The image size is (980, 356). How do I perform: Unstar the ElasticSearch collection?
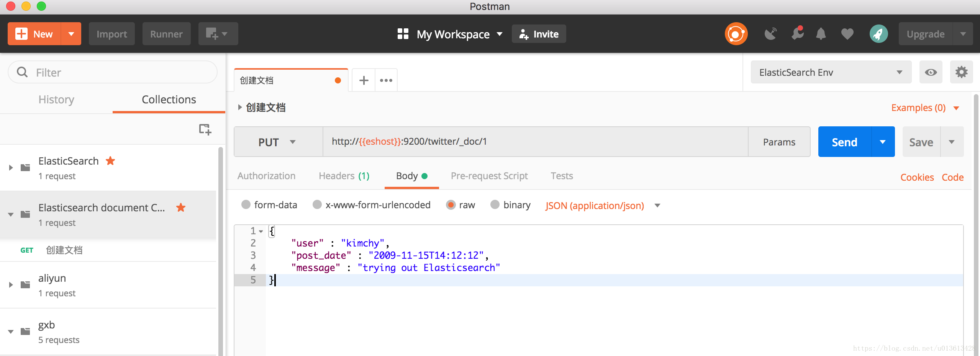point(110,161)
